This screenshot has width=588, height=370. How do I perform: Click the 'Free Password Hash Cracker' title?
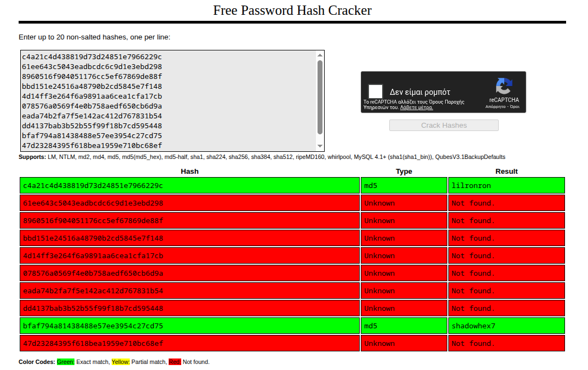tap(292, 10)
